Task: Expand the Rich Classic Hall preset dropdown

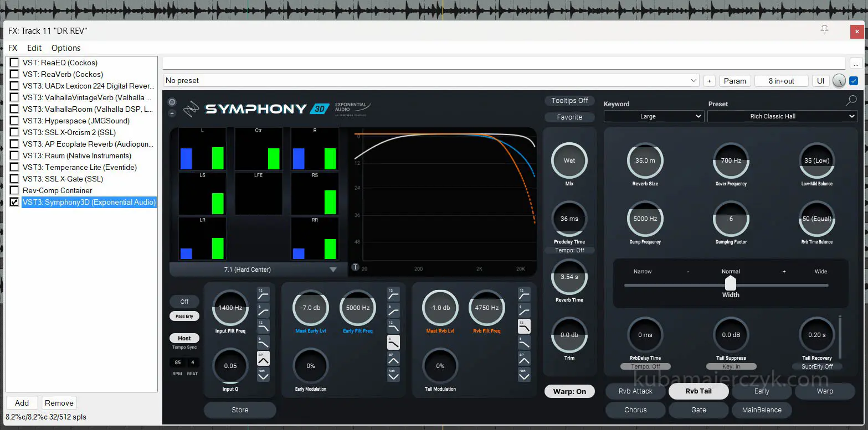Action: (782, 116)
